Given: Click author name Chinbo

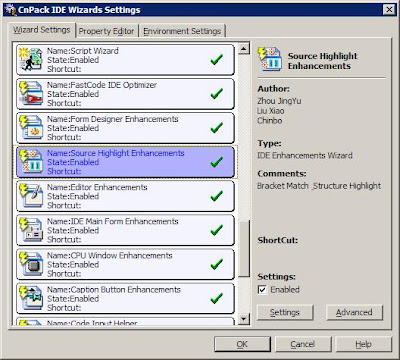Looking at the screenshot, I should coord(270,121).
